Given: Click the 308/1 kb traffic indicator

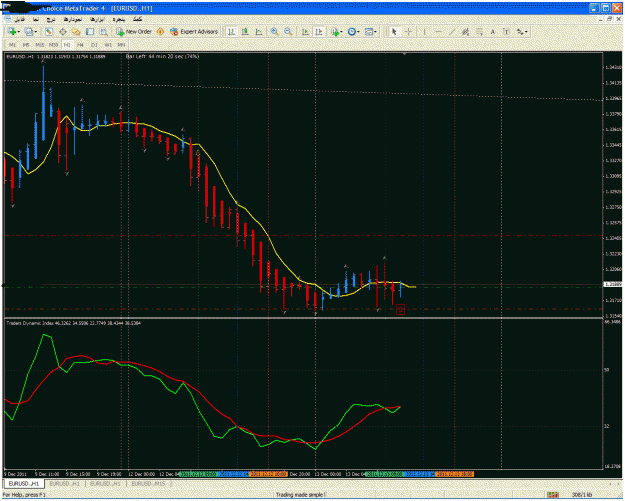Looking at the screenshot, I should 582,495.
